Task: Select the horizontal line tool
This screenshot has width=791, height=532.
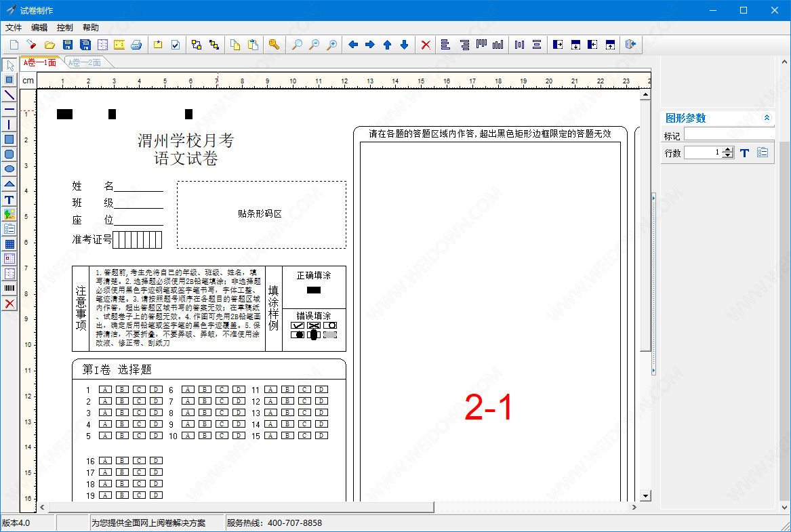Action: click(9, 109)
